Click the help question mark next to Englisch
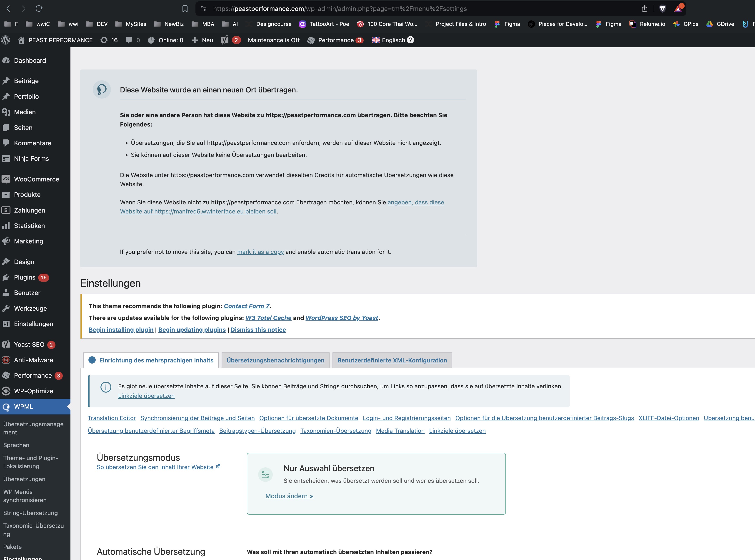This screenshot has height=560, width=755. click(x=410, y=40)
